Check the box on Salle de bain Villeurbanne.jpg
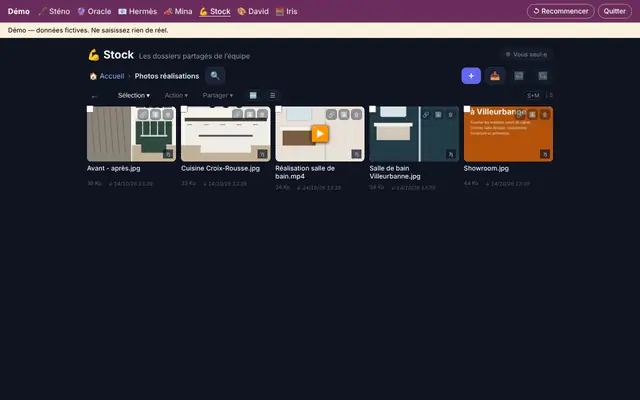Viewport: 640px width, 400px height. pyautogui.click(x=373, y=109)
